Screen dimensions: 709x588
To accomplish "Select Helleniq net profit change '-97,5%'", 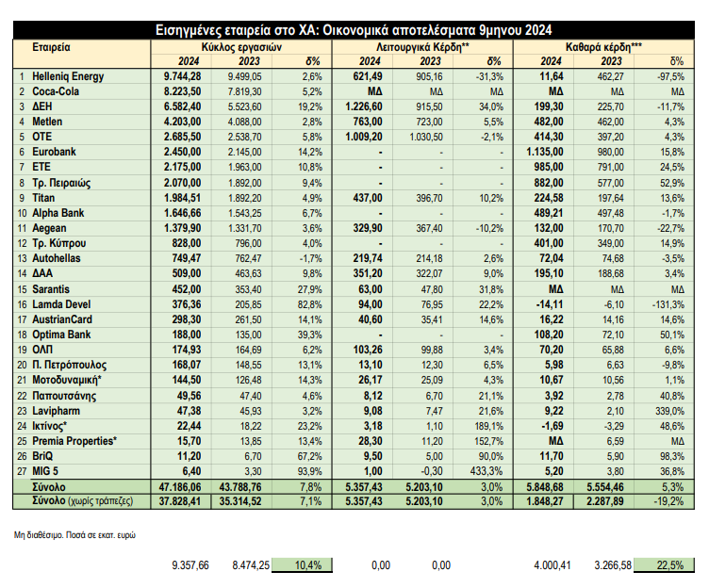I will (670, 77).
